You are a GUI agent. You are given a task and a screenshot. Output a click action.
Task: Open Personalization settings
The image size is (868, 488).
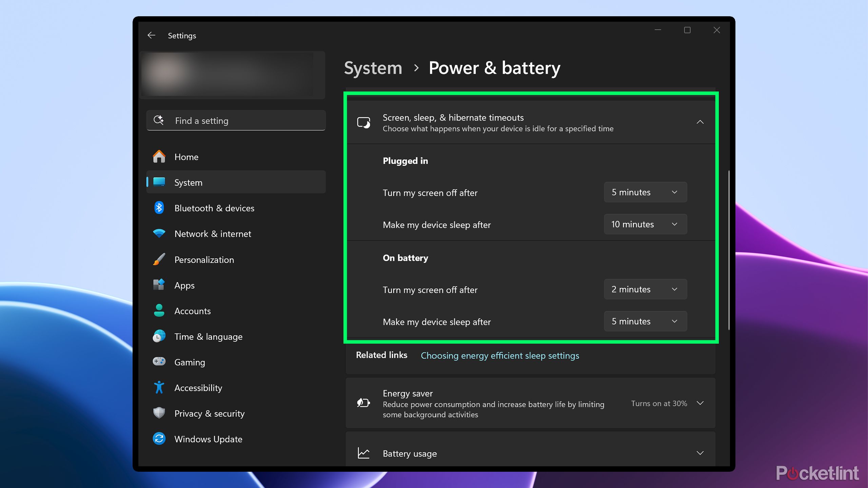pyautogui.click(x=236, y=259)
